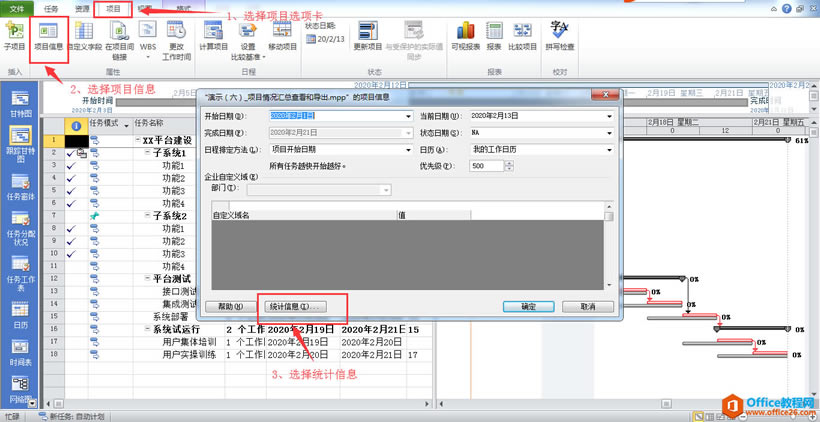Click Compare Projects (比较项目)
This screenshot has height=422, width=820.
click(522, 36)
